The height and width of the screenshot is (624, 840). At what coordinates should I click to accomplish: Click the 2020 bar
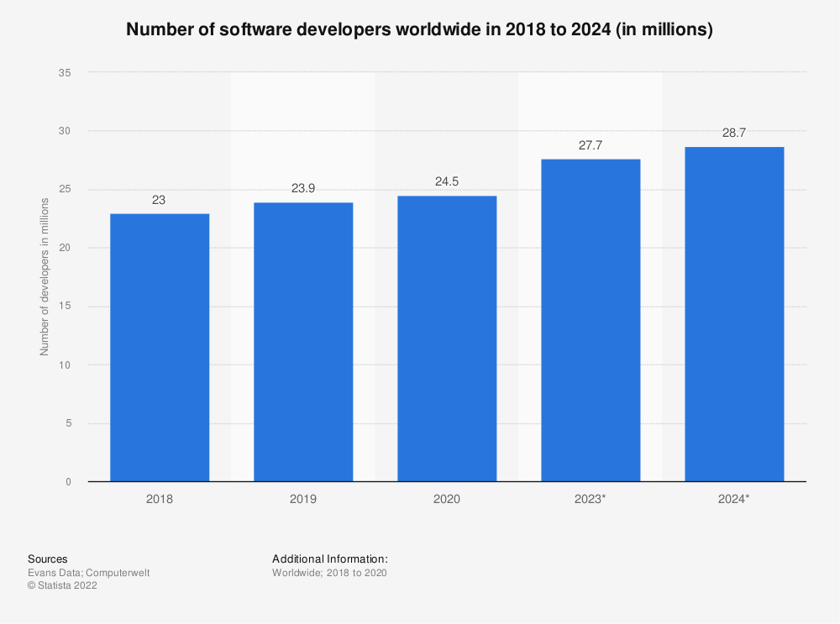(447, 338)
